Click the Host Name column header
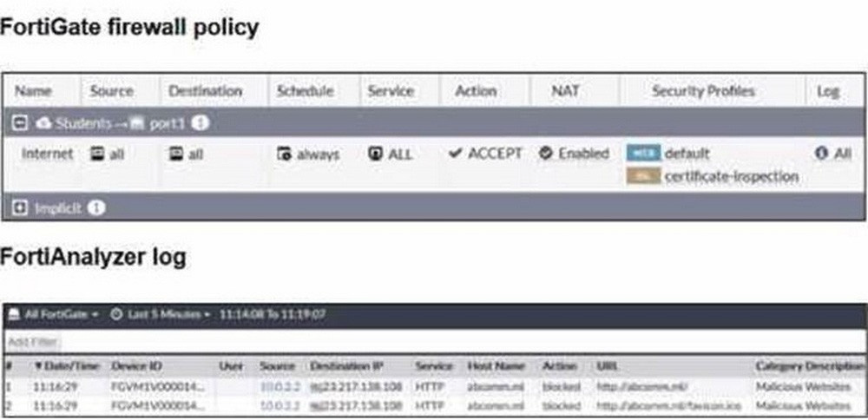Viewport: 868px width, 420px height. pyautogui.click(x=496, y=366)
